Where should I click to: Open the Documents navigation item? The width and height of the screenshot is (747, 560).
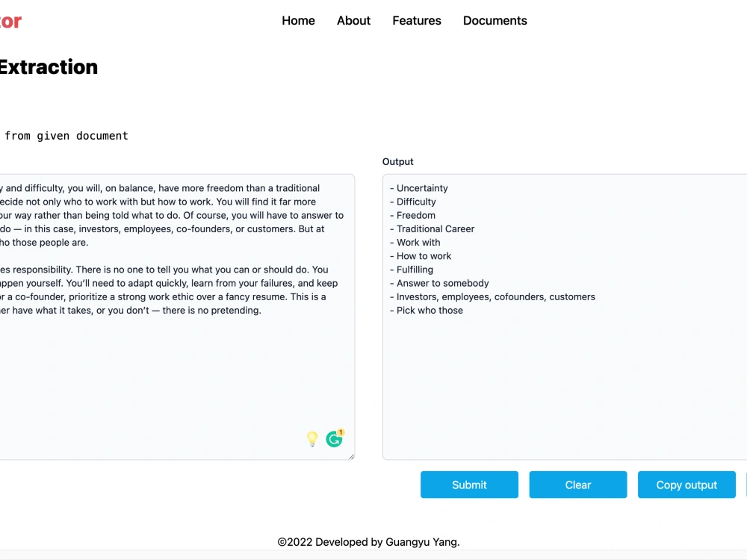(495, 20)
